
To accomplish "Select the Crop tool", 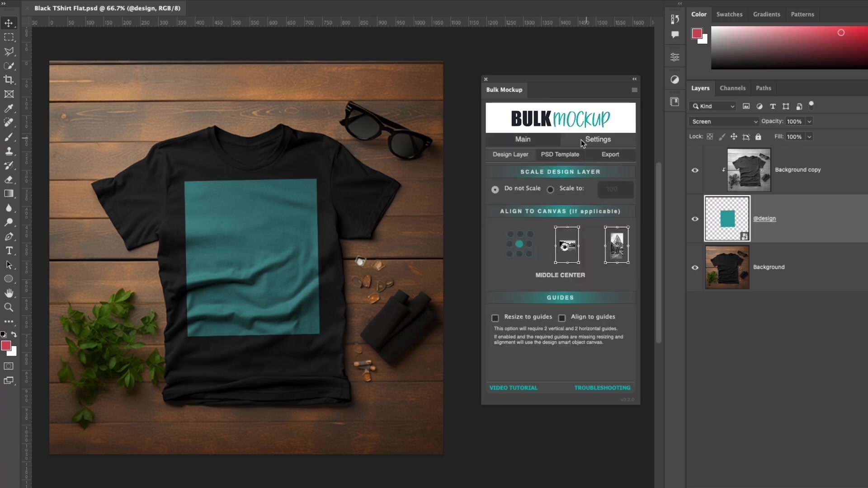I will (9, 80).
